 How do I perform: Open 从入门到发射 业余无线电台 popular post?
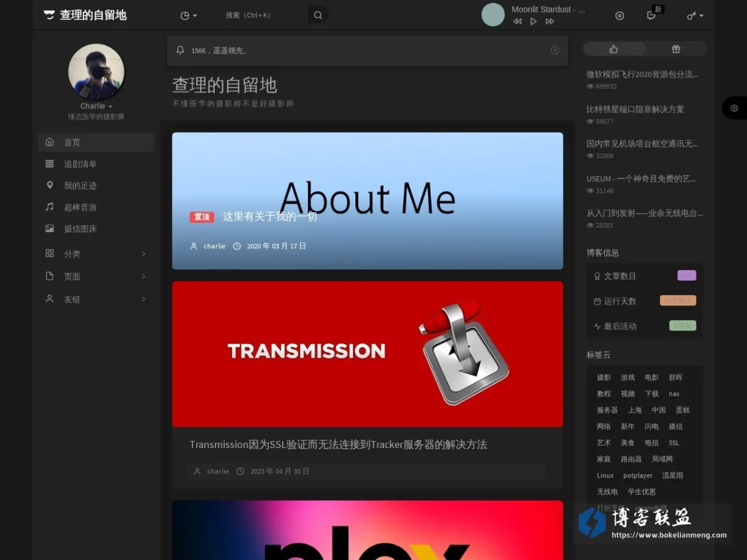coord(645,213)
